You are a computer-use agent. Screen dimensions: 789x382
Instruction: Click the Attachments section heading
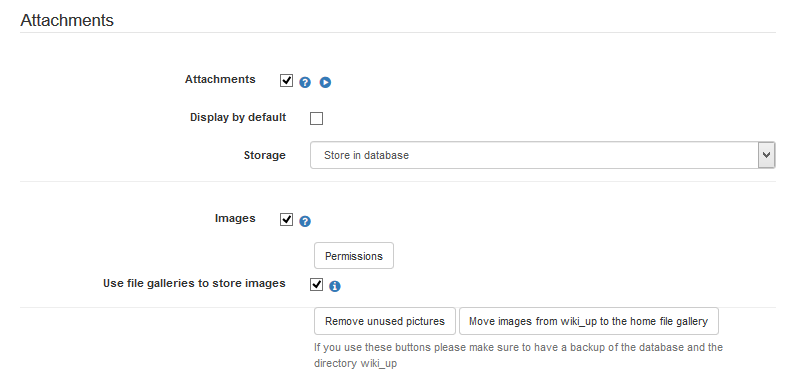[67, 21]
